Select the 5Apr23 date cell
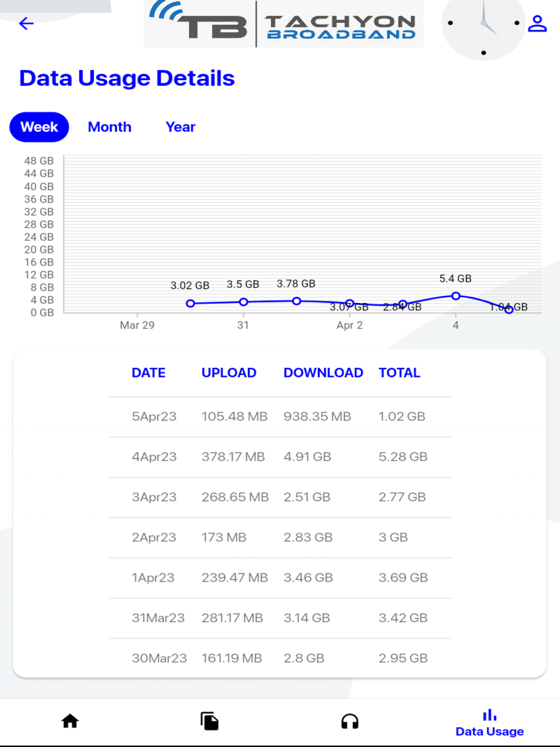Viewport: 560px width, 747px height. pos(154,417)
